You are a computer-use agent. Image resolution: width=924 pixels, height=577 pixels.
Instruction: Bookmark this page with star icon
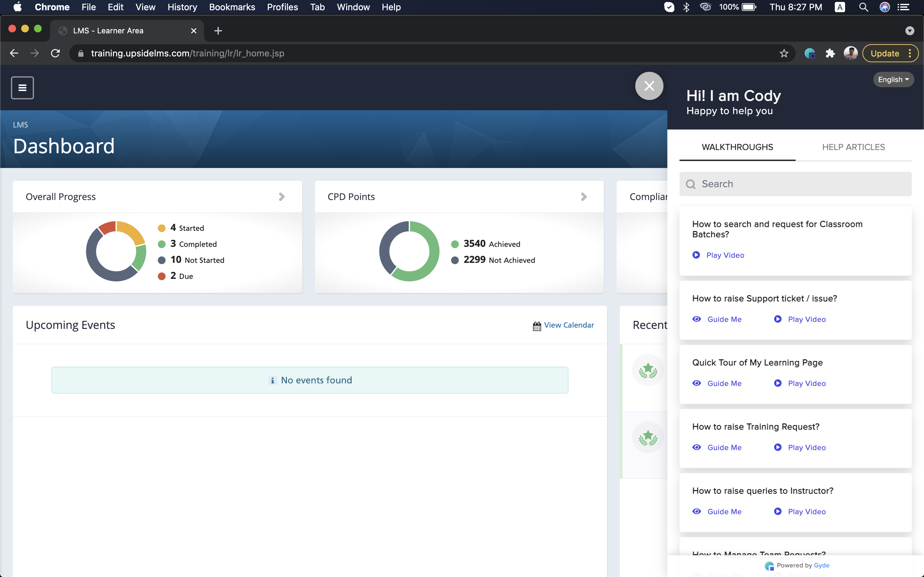784,54
